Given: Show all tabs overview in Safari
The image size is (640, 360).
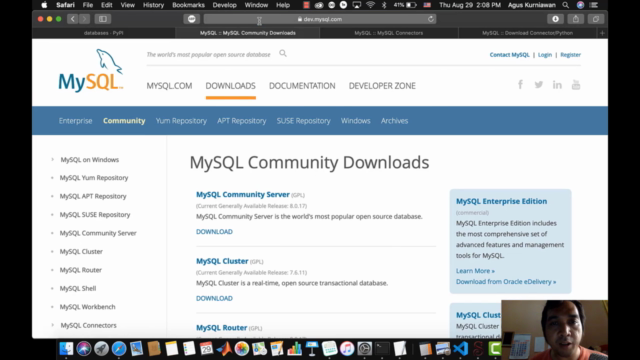Looking at the screenshot, I should tap(596, 19).
